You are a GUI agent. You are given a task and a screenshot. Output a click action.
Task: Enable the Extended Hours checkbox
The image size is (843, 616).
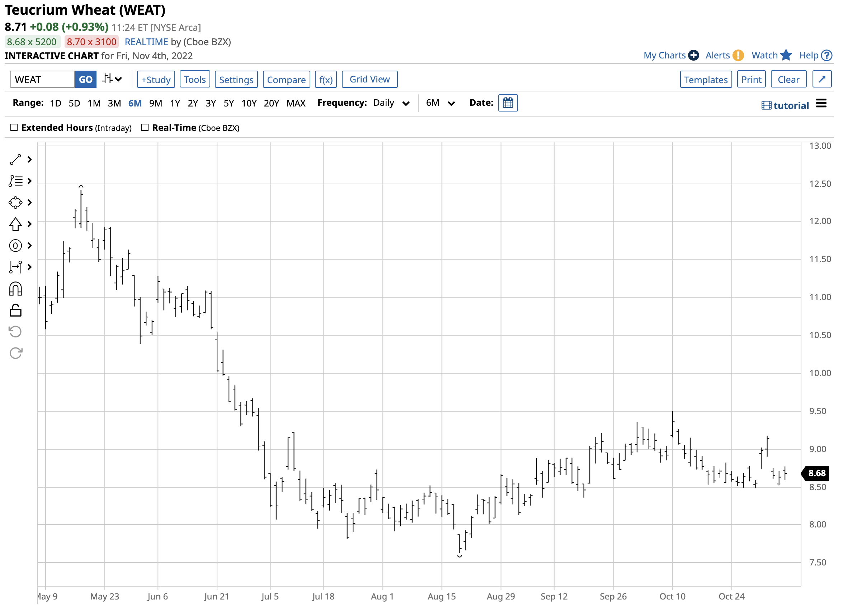[14, 128]
